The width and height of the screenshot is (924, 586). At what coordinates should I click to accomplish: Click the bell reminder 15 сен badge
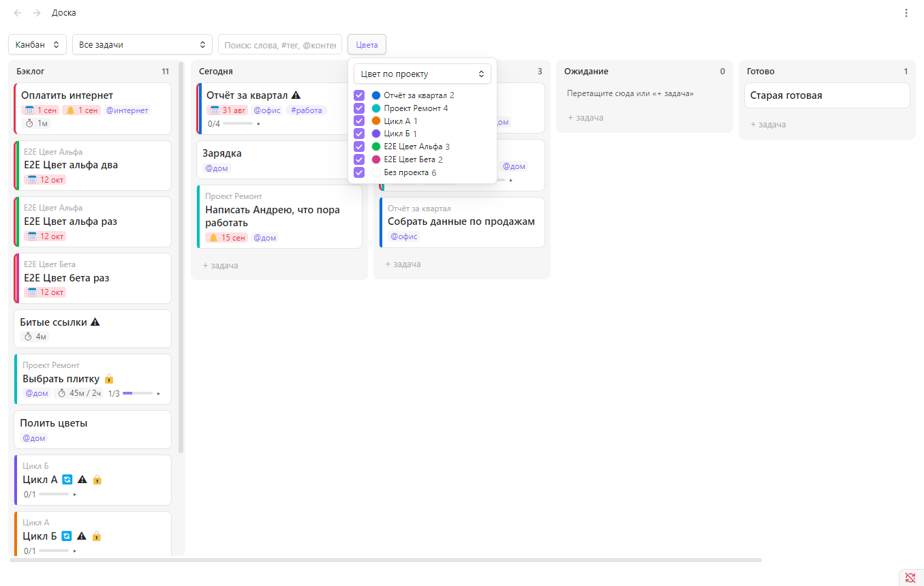point(227,238)
